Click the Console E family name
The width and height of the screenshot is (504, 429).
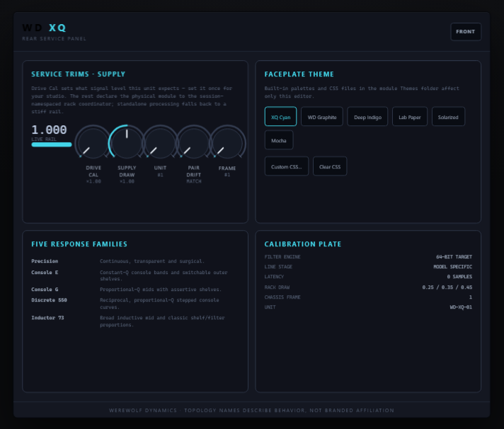pos(45,273)
